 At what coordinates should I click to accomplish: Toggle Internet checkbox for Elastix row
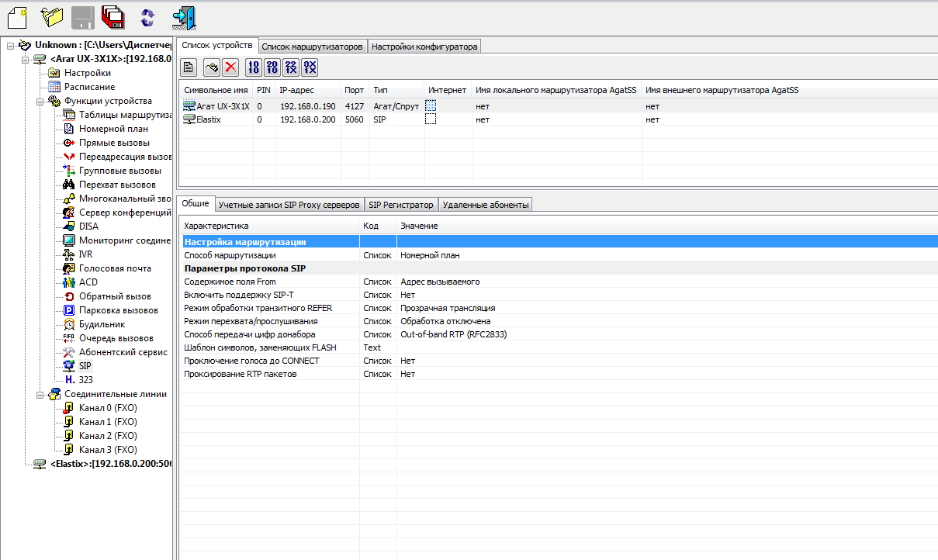(431, 119)
